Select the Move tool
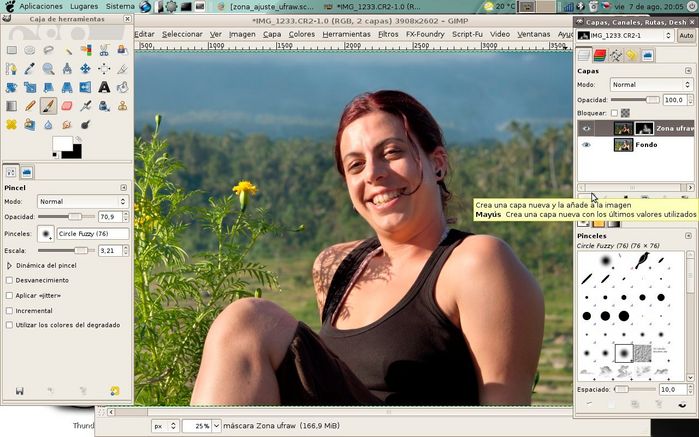This screenshot has height=437, width=699. (86, 69)
